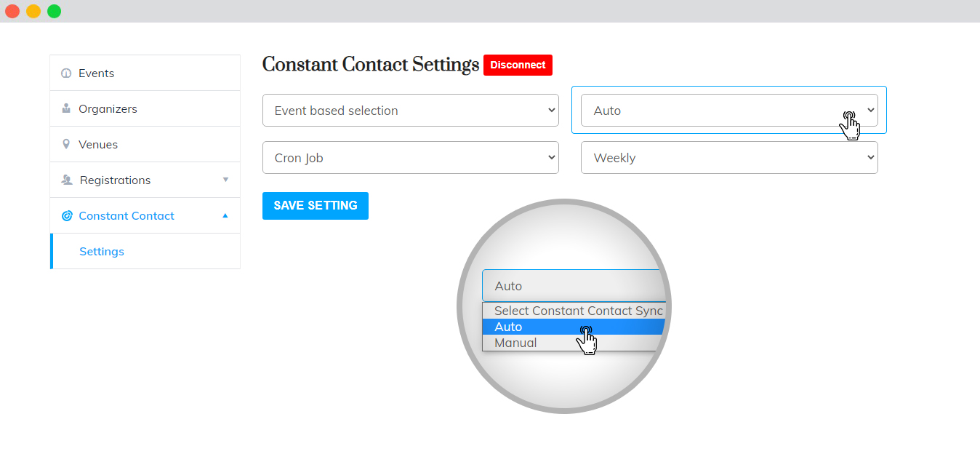This screenshot has width=980, height=462.
Task: Click the red Disconnect button
Action: 518,65
